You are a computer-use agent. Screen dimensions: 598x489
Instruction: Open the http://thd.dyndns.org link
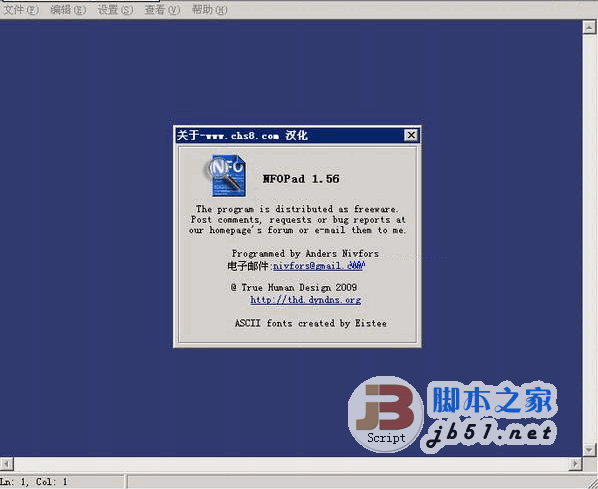[305, 300]
